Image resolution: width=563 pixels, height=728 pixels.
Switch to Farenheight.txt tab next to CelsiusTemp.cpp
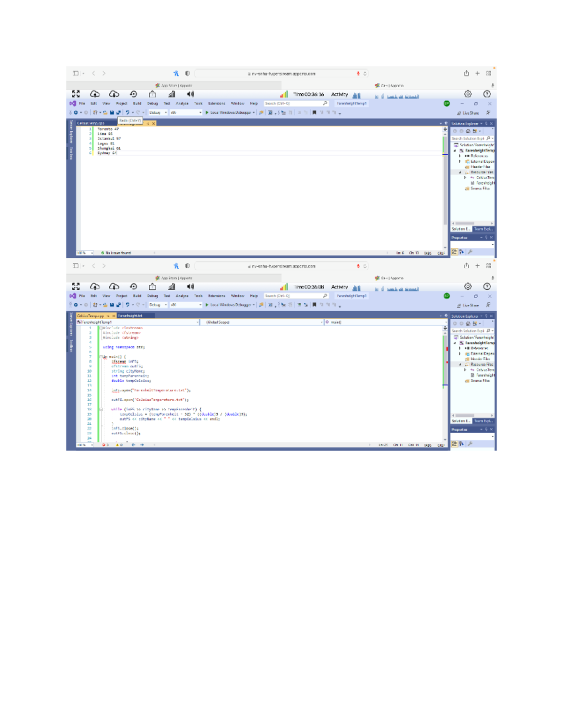pyautogui.click(x=130, y=316)
